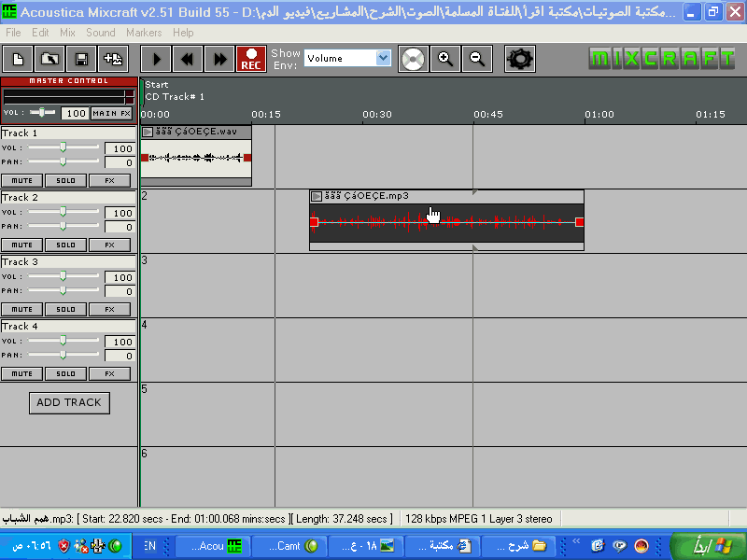The height and width of the screenshot is (560, 747).
Task: Click the ADD TRACK button
Action: tap(69, 403)
